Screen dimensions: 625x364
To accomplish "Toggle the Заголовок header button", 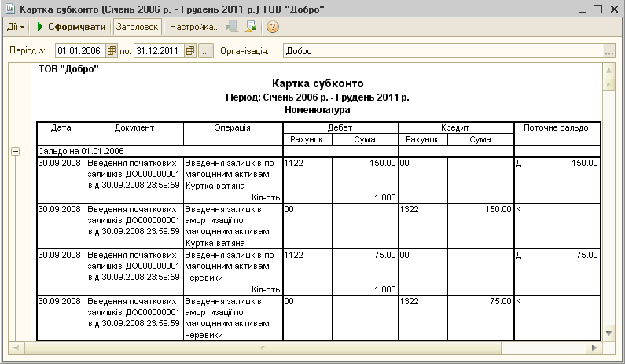I will tap(137, 27).
